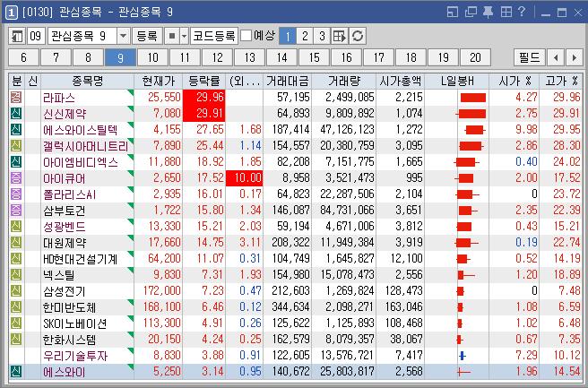
Task: Click the 종목명 column header
Action: point(87,81)
